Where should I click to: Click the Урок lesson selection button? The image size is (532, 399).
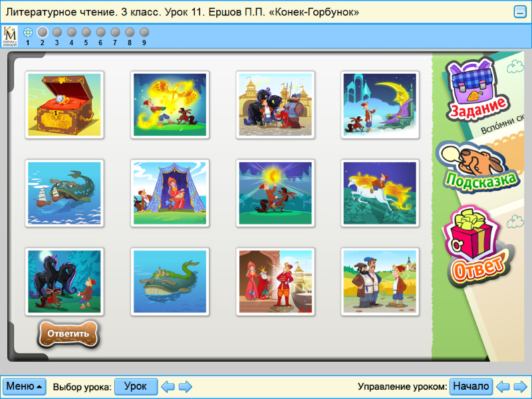(x=136, y=386)
